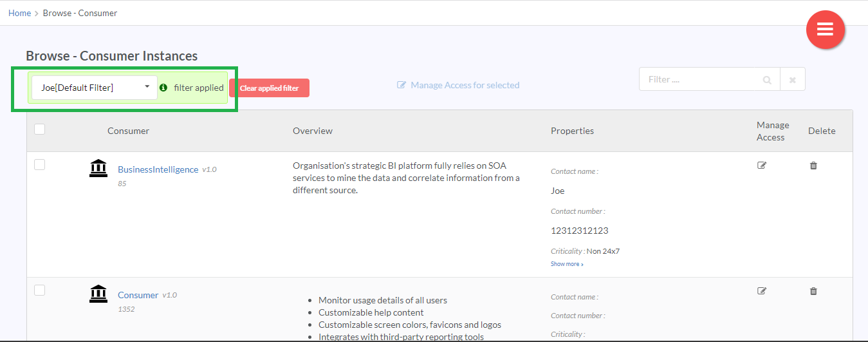
Task: Check the BusinessIntelligence row checkbox
Action: pos(40,165)
